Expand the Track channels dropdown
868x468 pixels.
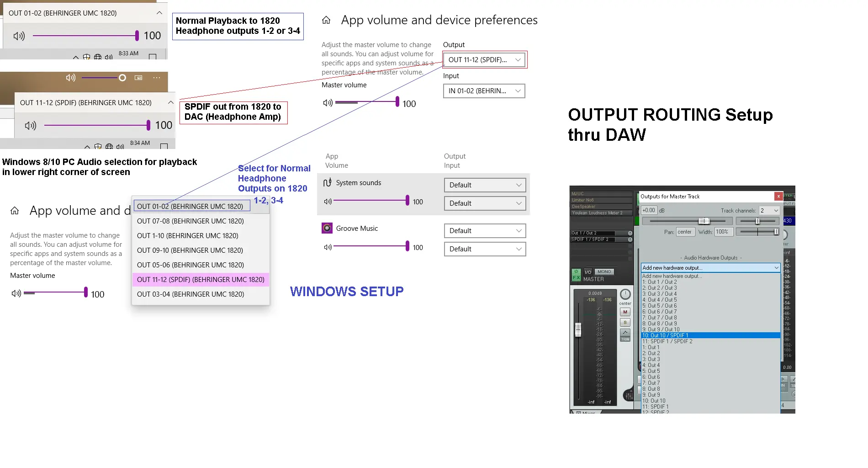tap(769, 210)
